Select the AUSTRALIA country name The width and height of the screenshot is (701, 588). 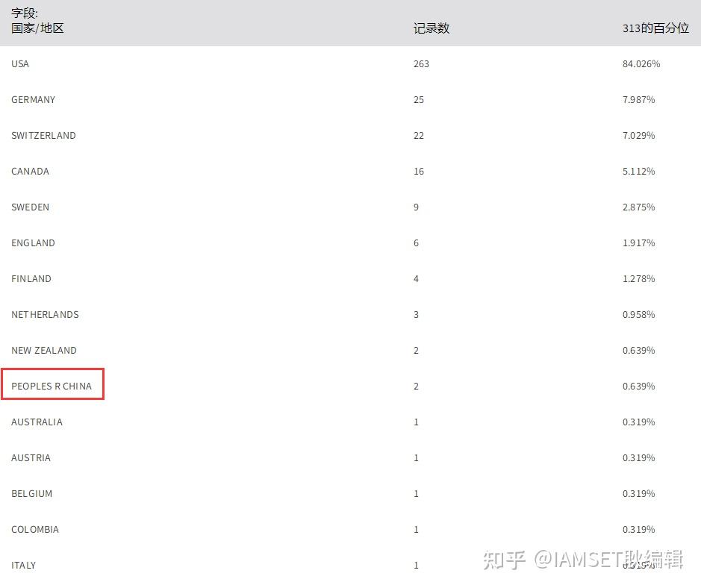coord(37,422)
